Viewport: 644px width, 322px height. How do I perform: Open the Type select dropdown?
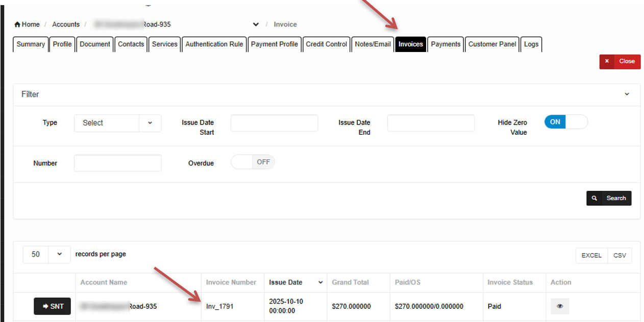(x=117, y=123)
